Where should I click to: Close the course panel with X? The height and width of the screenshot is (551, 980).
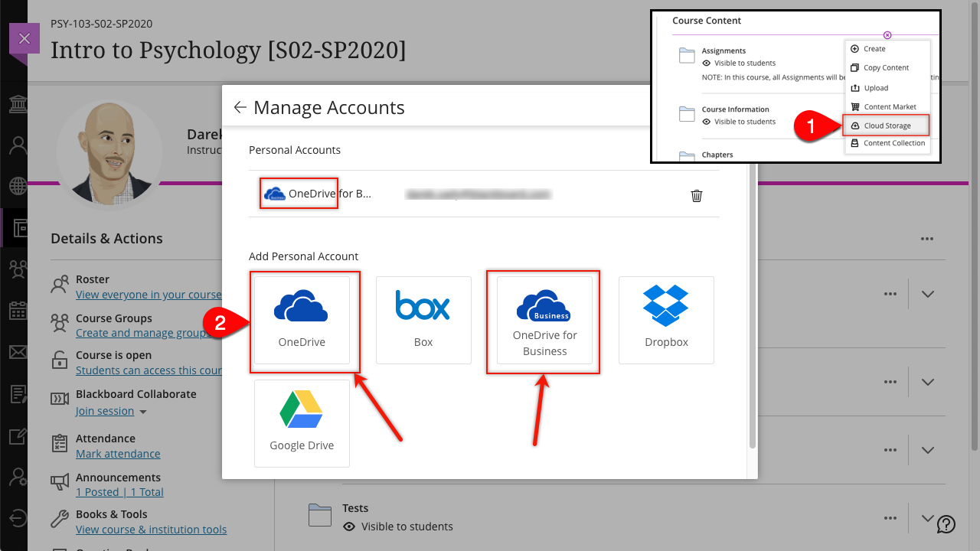click(24, 38)
